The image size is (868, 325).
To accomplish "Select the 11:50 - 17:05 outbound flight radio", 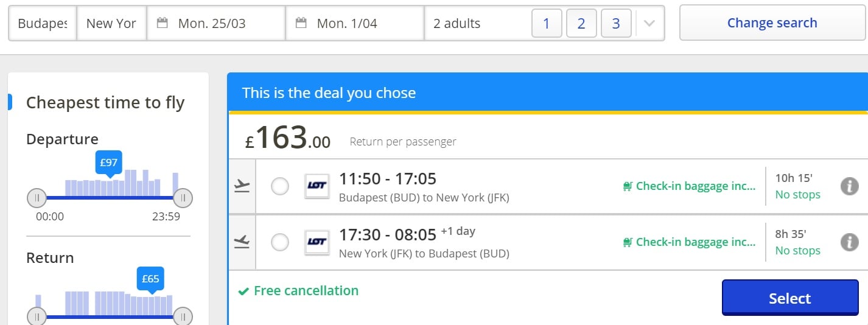I will [280, 186].
